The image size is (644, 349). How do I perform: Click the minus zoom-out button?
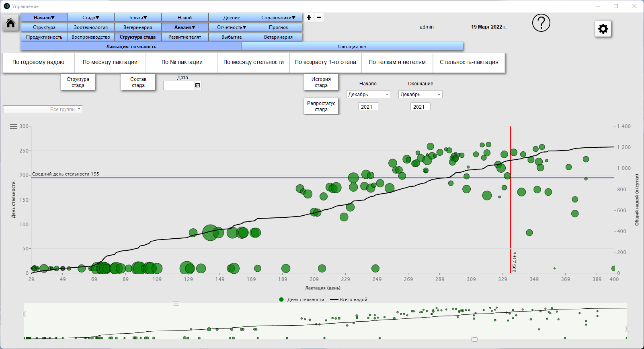[x=319, y=17]
